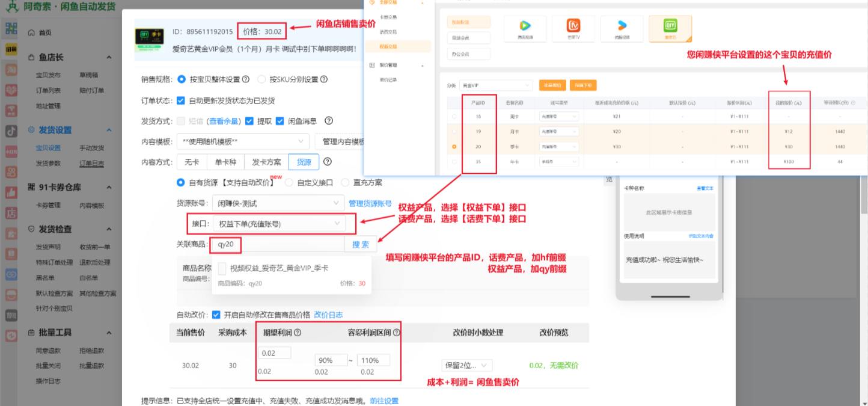Collapse the 发货检查 sidebar section

click(x=109, y=229)
